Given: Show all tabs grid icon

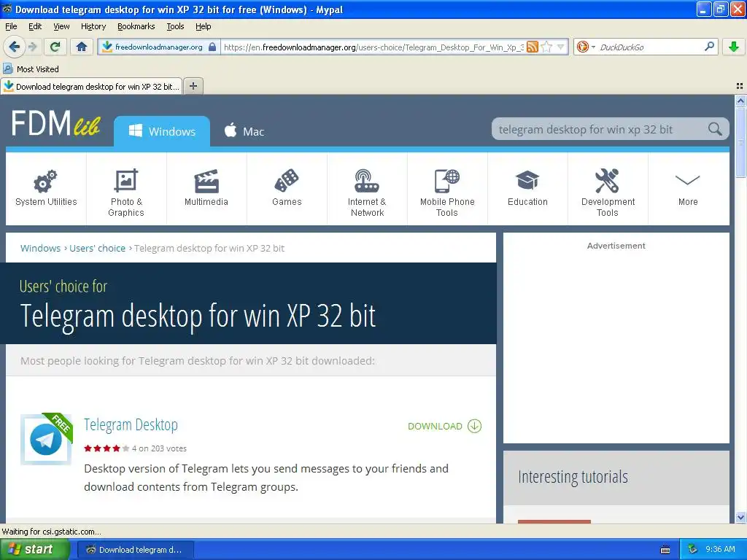Looking at the screenshot, I should tap(740, 86).
